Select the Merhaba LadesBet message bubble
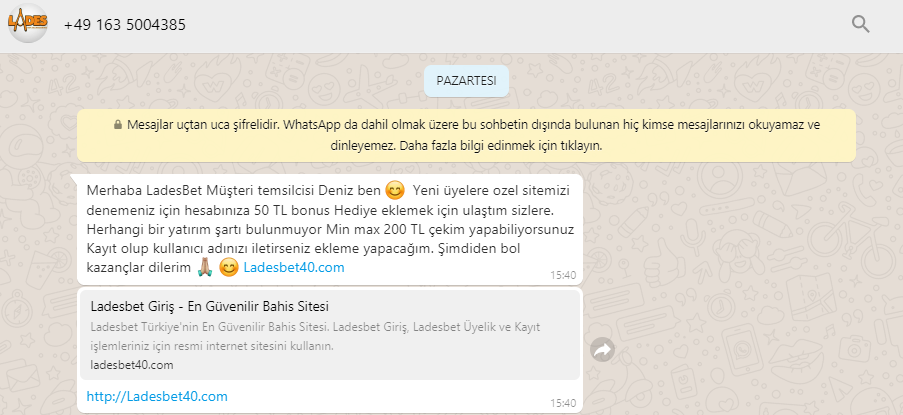903x415 pixels. (330, 229)
